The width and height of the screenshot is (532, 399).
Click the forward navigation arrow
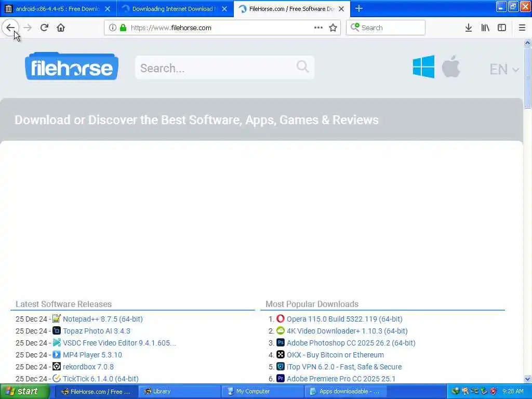tap(28, 28)
